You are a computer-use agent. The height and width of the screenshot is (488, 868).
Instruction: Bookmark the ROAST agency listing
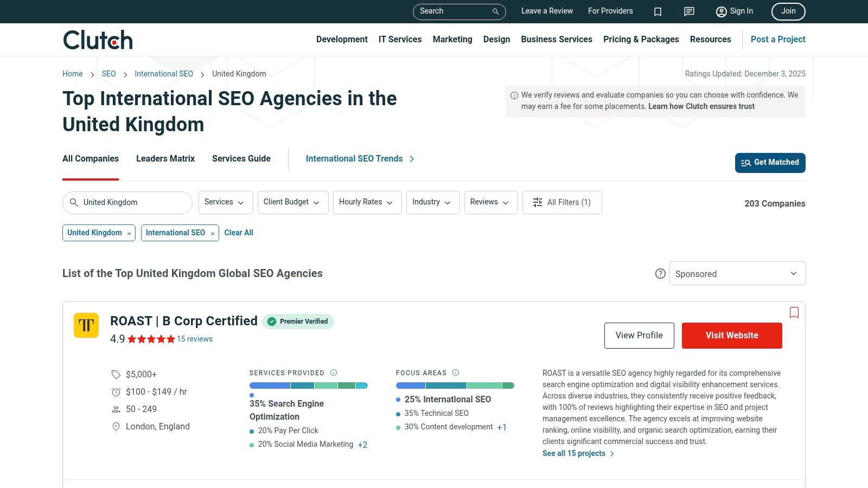click(x=794, y=312)
